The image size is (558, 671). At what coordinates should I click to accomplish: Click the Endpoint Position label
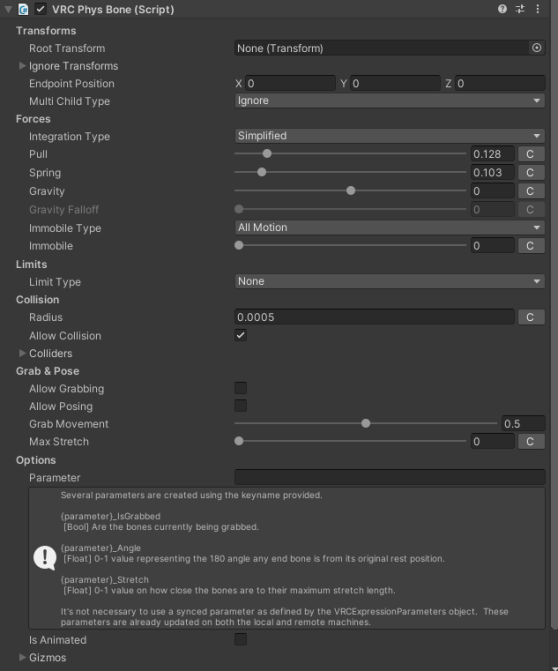(71, 83)
